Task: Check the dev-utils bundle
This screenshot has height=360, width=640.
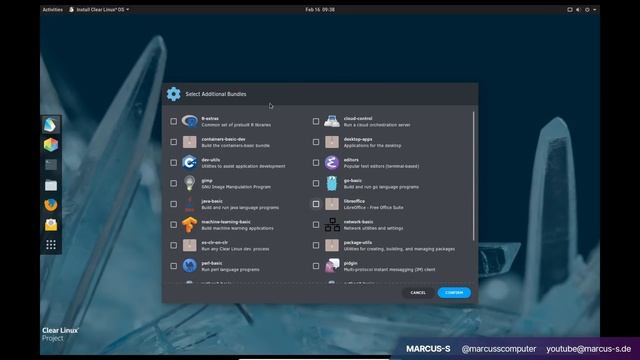Action: [x=173, y=162]
